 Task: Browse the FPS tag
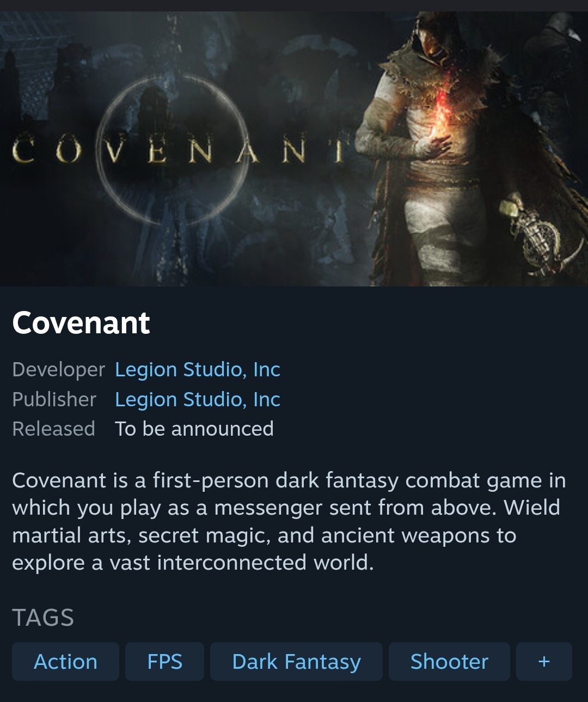[164, 662]
